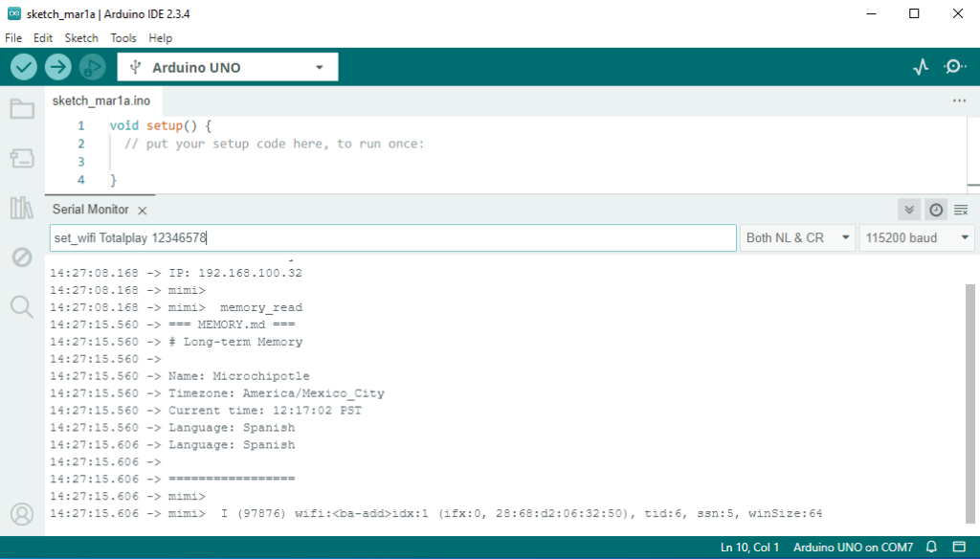The image size is (980, 559).
Task: Change the 115200 baud rate dropdown
Action: 916,237
